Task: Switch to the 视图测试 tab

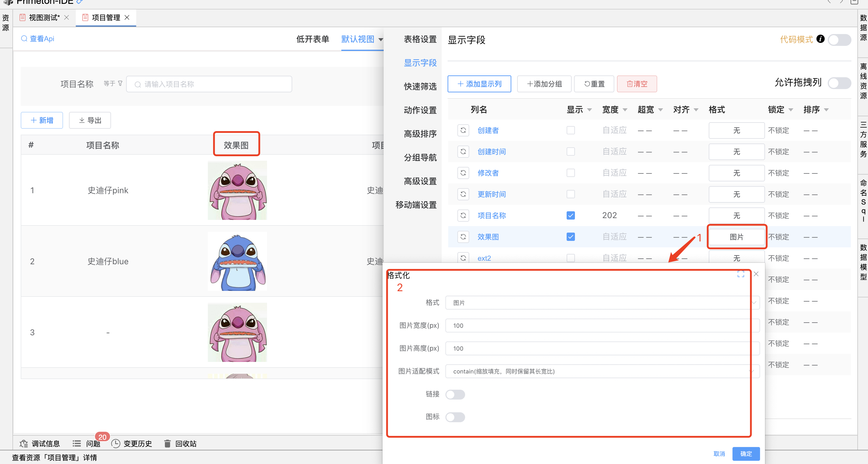Action: click(x=44, y=17)
